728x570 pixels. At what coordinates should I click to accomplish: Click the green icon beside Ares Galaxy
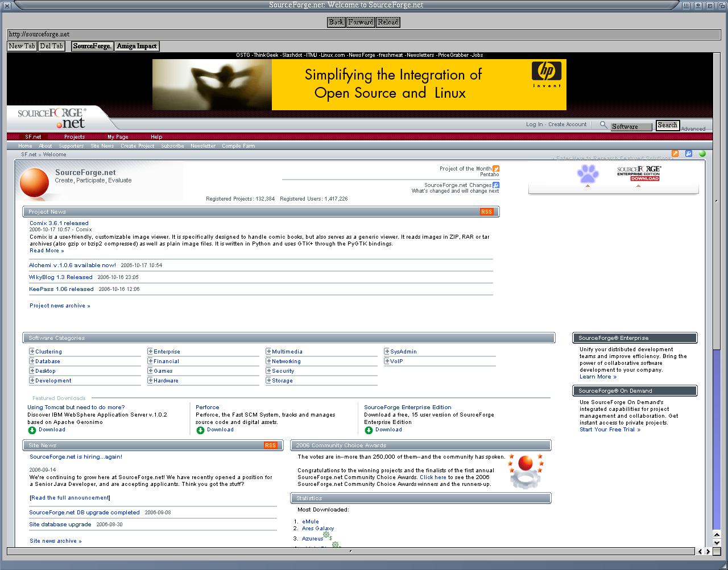pyautogui.click(x=326, y=535)
